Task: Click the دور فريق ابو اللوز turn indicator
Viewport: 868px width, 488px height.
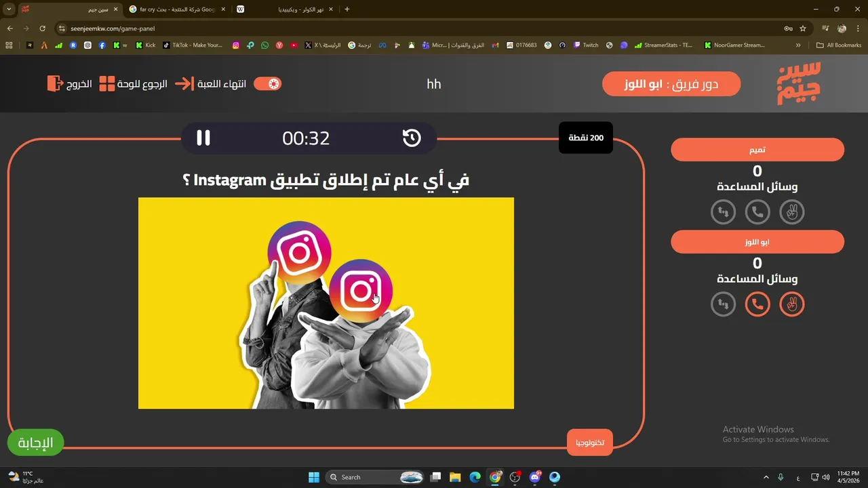Action: pos(671,84)
